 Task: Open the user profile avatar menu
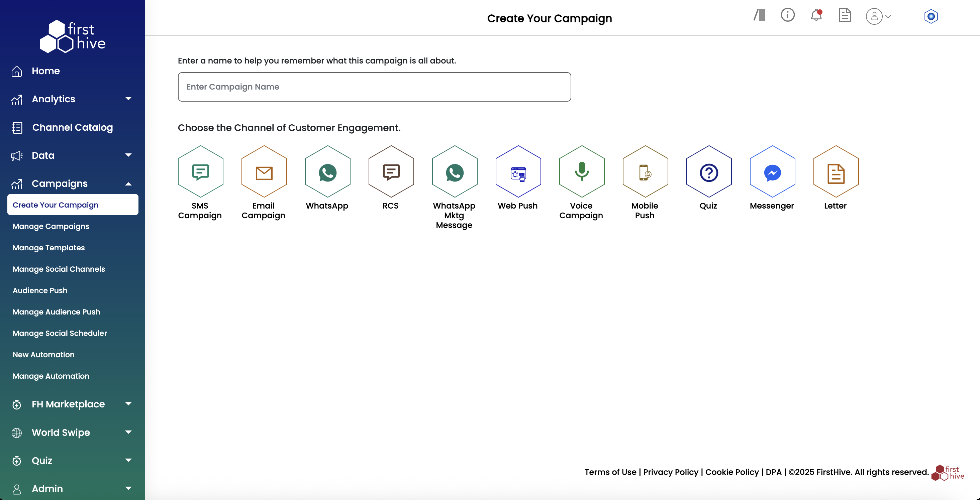tap(878, 16)
